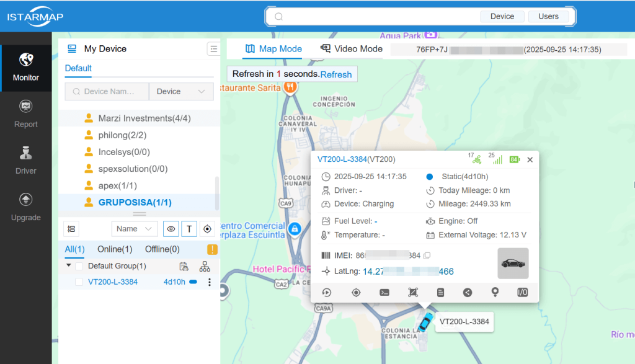Click the playback history icon in device popup
635x364 pixels.
pos(327,292)
